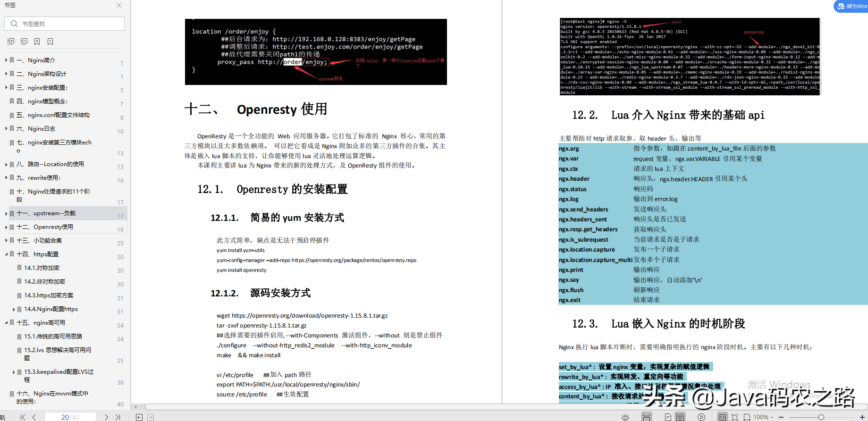Image resolution: width=868 pixels, height=421 pixels.
Task: Switch to two-page layout
Action: click(x=680, y=417)
